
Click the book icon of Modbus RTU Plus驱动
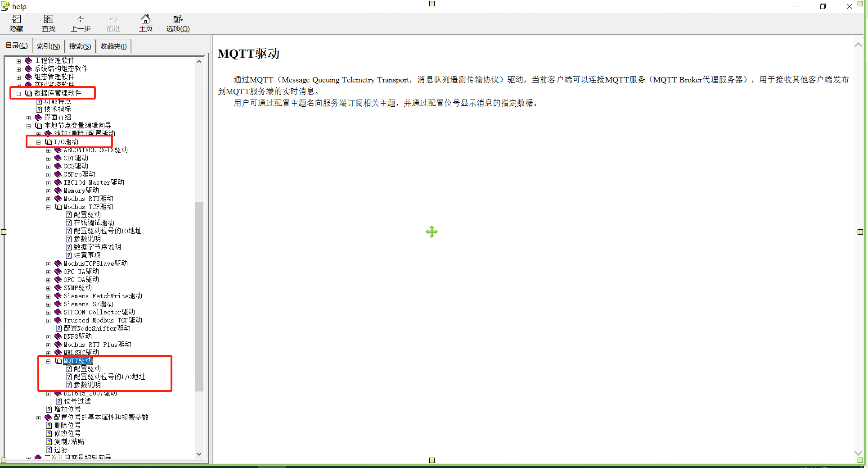(x=58, y=344)
